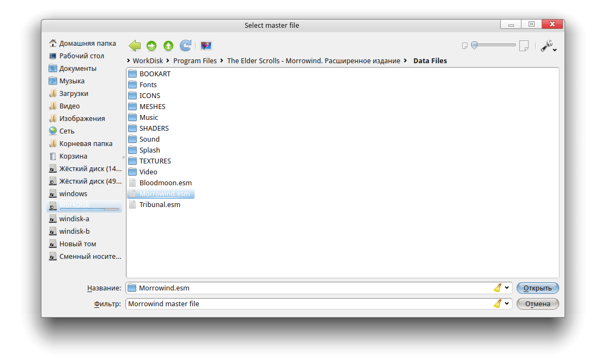Viewport: 606px width, 364px height.
Task: Open Изображения in the places panel
Action: [x=84, y=119]
